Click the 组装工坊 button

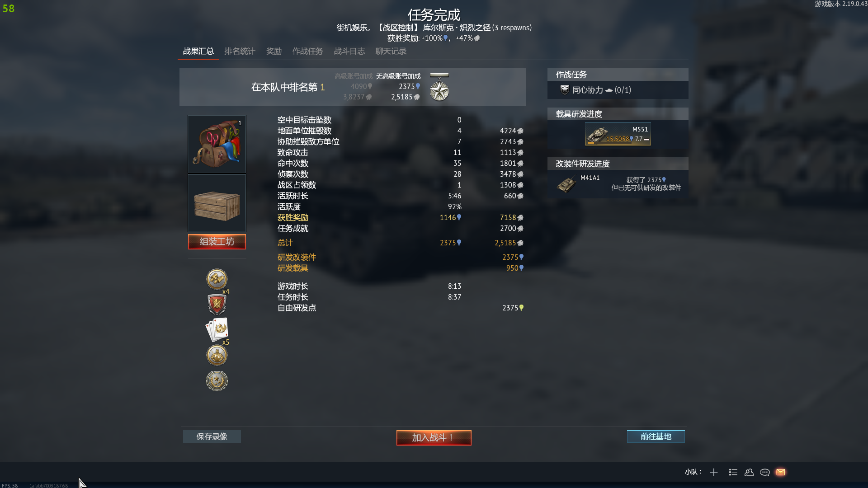pyautogui.click(x=217, y=242)
